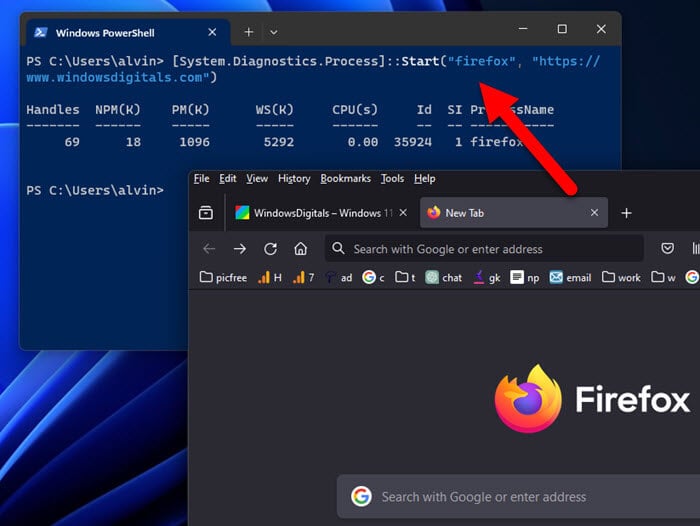This screenshot has height=526, width=700.
Task: Close the New Tab tab
Action: click(x=594, y=213)
